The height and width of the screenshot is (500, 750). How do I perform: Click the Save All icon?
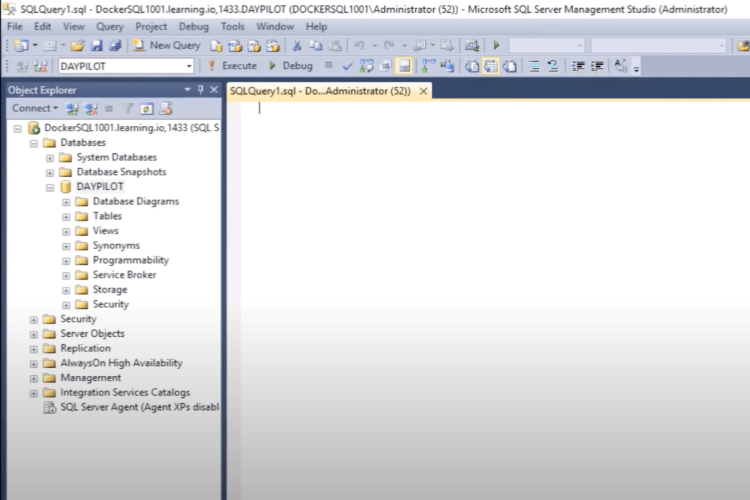tap(115, 45)
